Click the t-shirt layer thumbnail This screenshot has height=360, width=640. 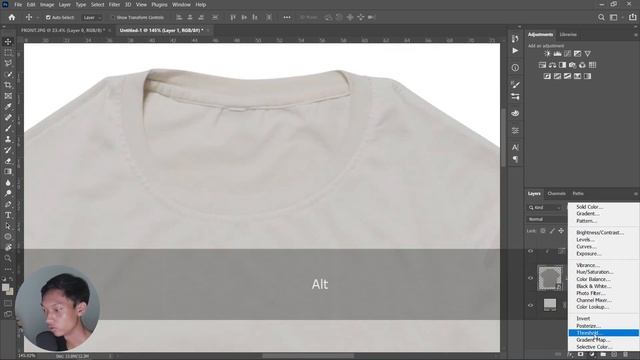click(x=550, y=278)
